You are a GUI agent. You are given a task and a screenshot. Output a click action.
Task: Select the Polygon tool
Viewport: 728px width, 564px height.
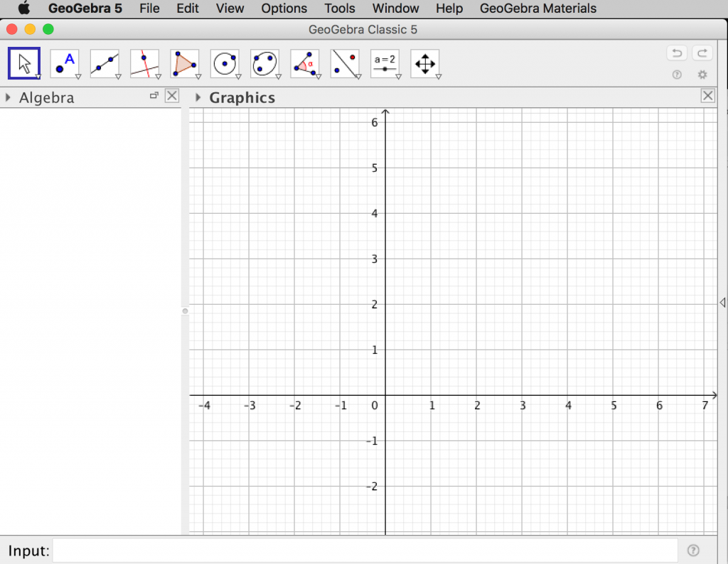[185, 63]
